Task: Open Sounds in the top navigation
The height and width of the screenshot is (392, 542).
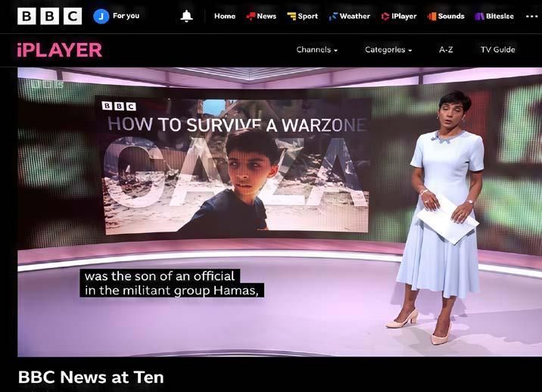Action: pos(451,16)
